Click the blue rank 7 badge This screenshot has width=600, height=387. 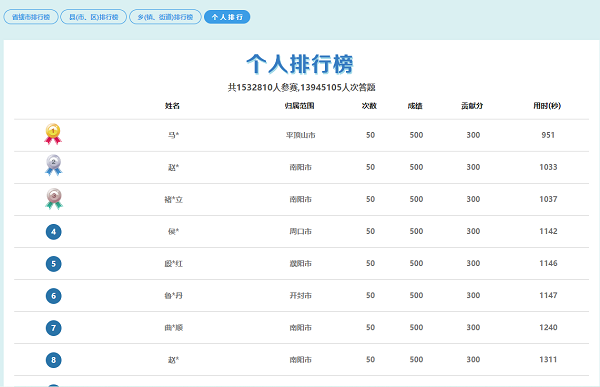point(54,328)
